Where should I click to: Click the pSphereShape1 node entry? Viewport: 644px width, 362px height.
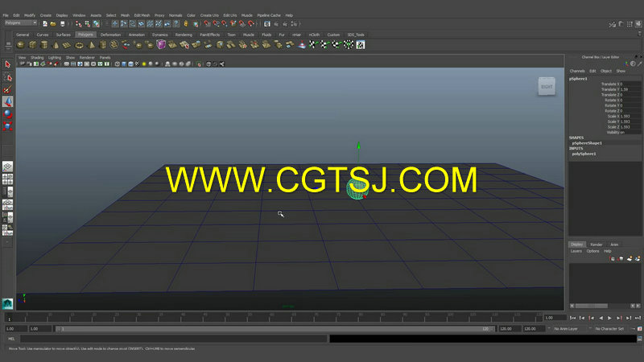click(587, 143)
